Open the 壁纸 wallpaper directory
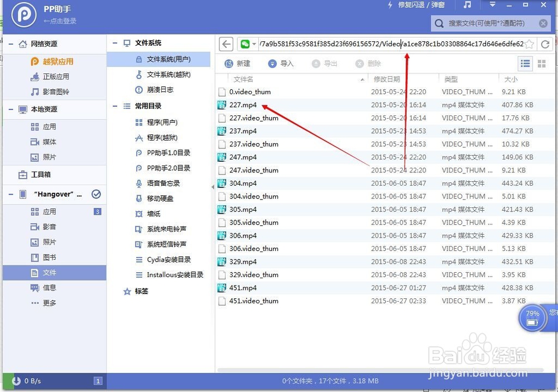The width and height of the screenshot is (558, 392). point(155,214)
